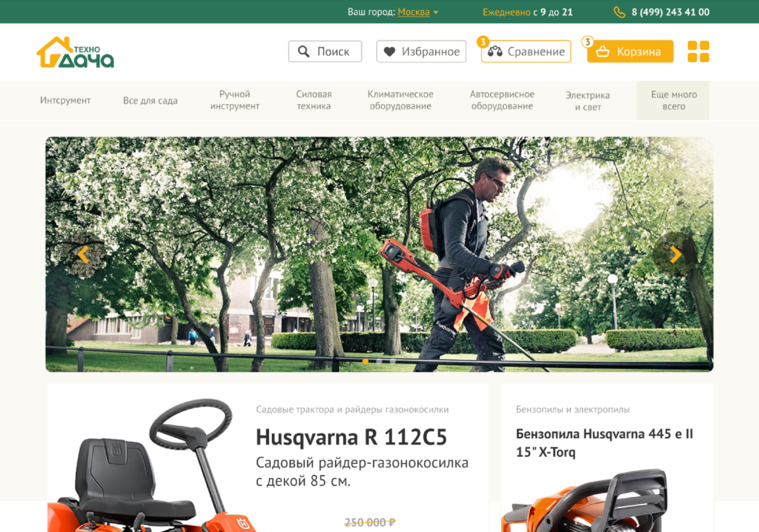This screenshot has height=532, width=759.
Task: Open Автосервисное оборудование category
Action: coord(502,100)
